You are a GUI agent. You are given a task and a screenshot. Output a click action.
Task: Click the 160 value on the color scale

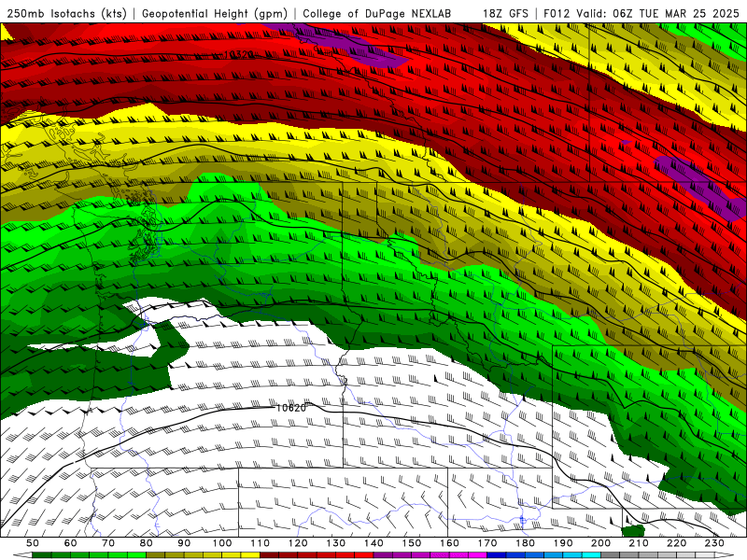pyautogui.click(x=449, y=543)
